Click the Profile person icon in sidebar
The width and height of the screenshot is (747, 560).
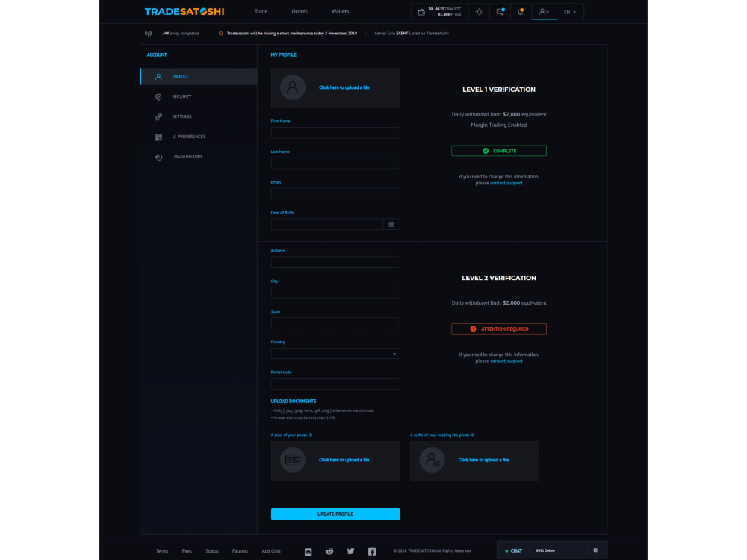pyautogui.click(x=158, y=77)
